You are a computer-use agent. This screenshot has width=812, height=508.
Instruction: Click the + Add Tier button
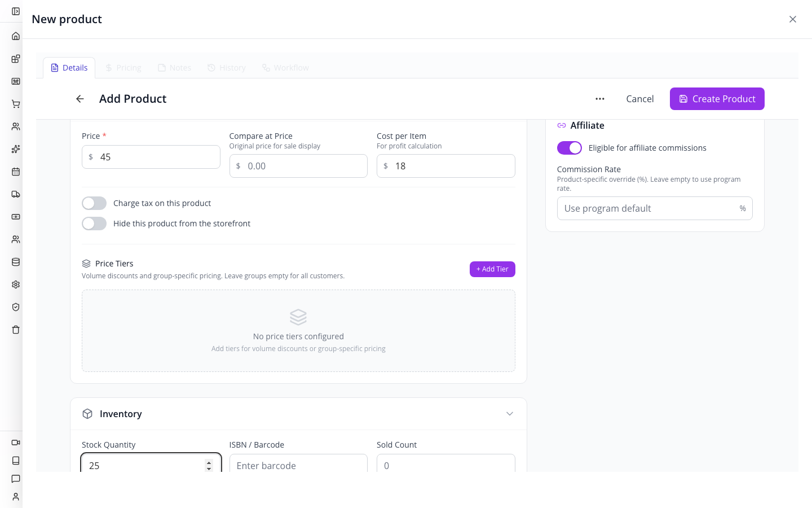(x=492, y=269)
